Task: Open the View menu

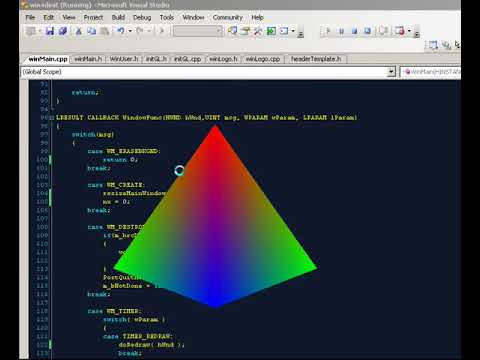Action: click(x=69, y=17)
